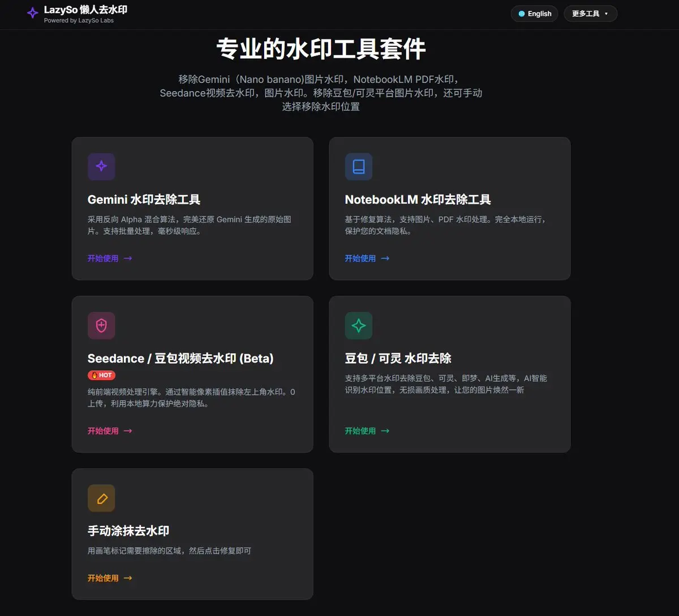Click the LazySo 懒人去水印 brand name

pyautogui.click(x=85, y=10)
